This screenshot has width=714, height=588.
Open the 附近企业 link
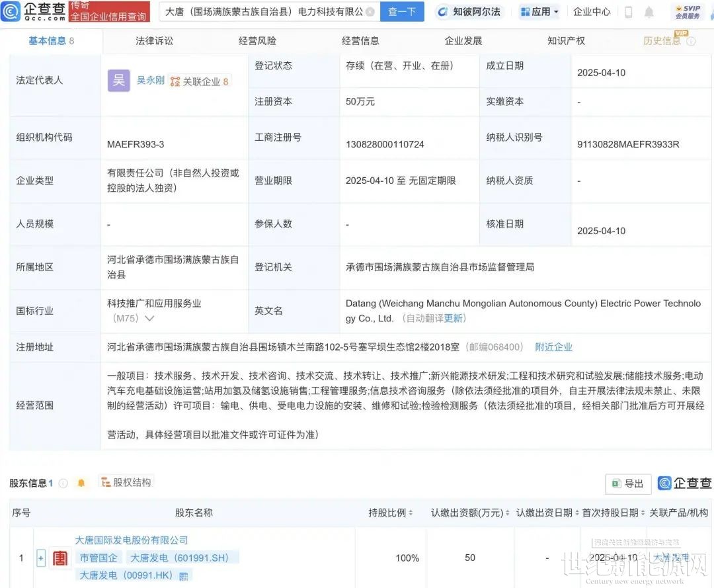[553, 347]
